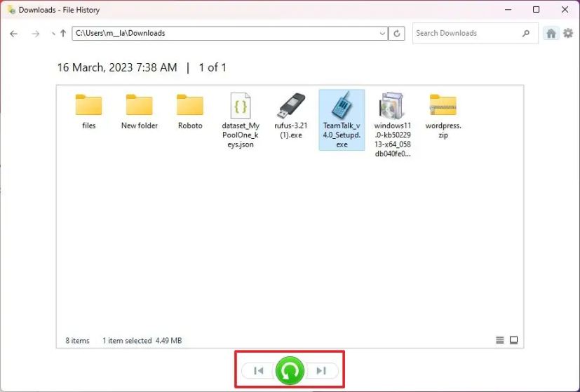This screenshot has height=392, width=580.
Task: Click the "16 March, 2023 7:38 AM" date
Action: tap(117, 67)
